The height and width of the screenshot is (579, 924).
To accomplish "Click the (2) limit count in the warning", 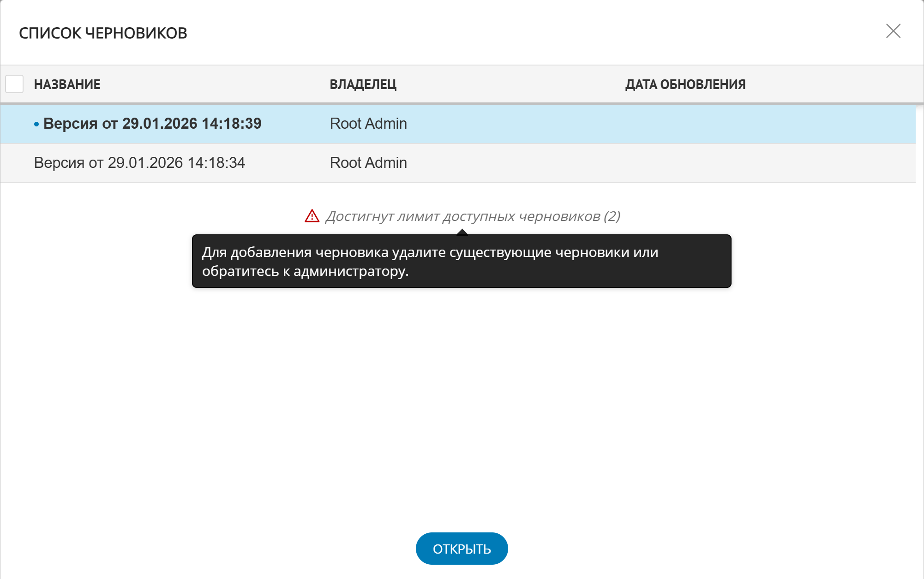I will tap(612, 216).
